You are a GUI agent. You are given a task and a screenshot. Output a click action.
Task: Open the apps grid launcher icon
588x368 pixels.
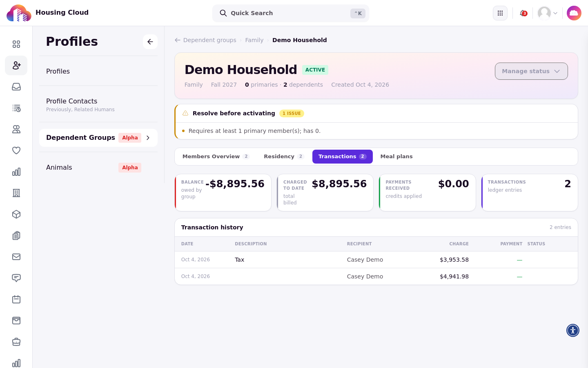click(x=500, y=13)
